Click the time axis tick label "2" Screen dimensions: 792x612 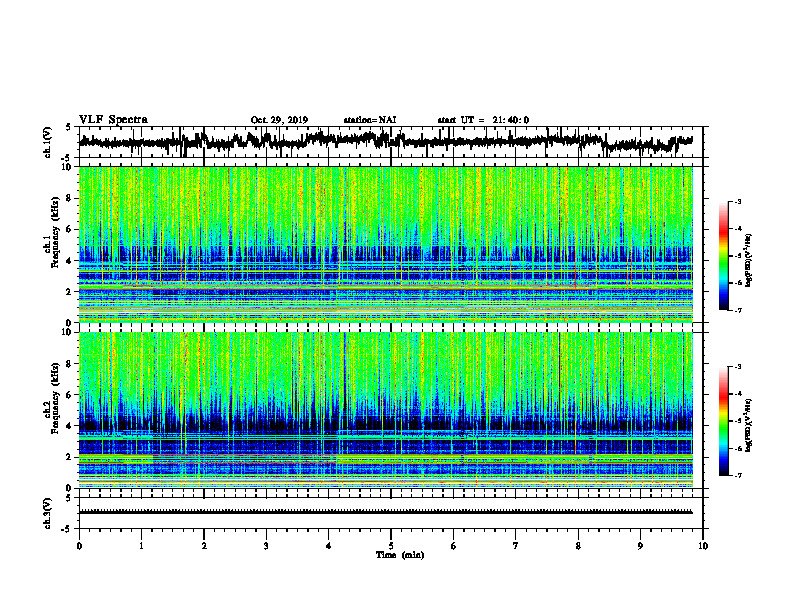tap(204, 546)
